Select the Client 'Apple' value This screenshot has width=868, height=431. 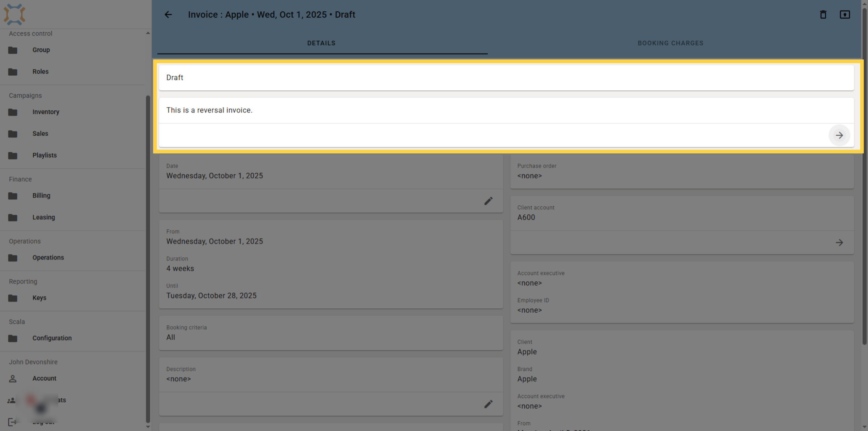tap(527, 352)
